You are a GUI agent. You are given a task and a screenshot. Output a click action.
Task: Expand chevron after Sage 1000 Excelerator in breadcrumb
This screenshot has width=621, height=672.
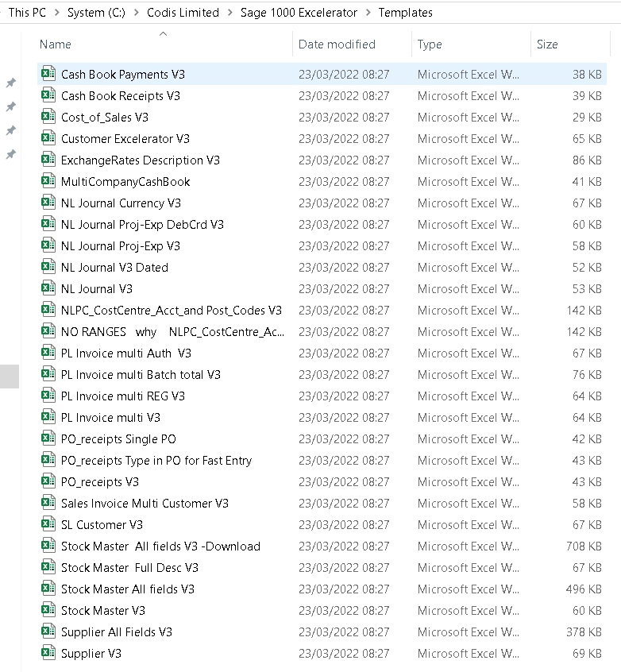coord(368,13)
